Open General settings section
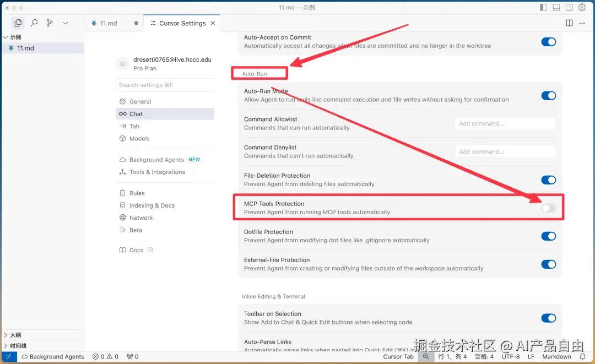The height and width of the screenshot is (364, 595). 165,102
